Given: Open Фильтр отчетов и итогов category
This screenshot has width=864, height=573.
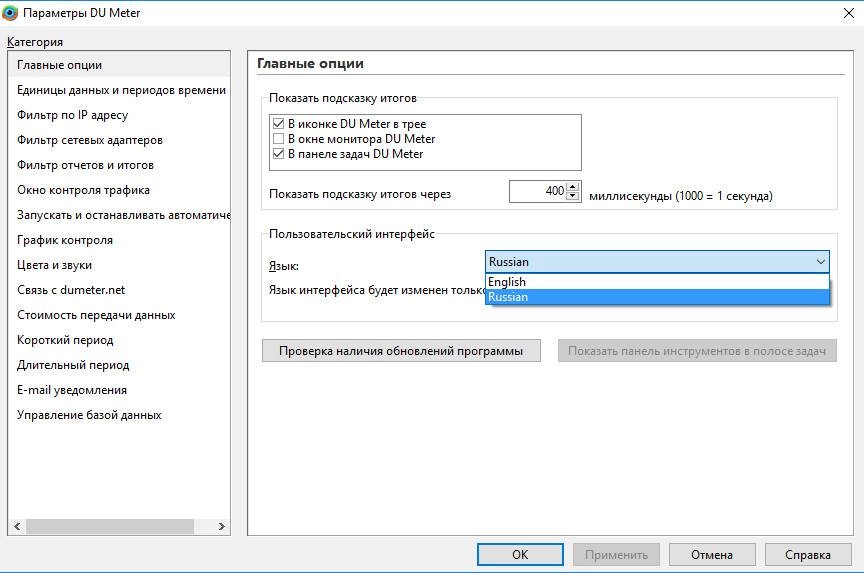Looking at the screenshot, I should point(119,165).
